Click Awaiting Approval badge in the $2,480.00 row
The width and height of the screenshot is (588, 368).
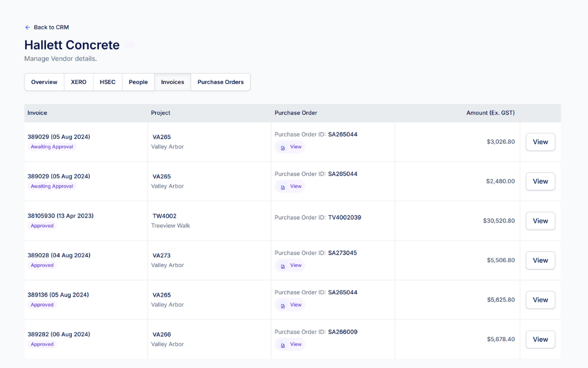[x=52, y=186]
